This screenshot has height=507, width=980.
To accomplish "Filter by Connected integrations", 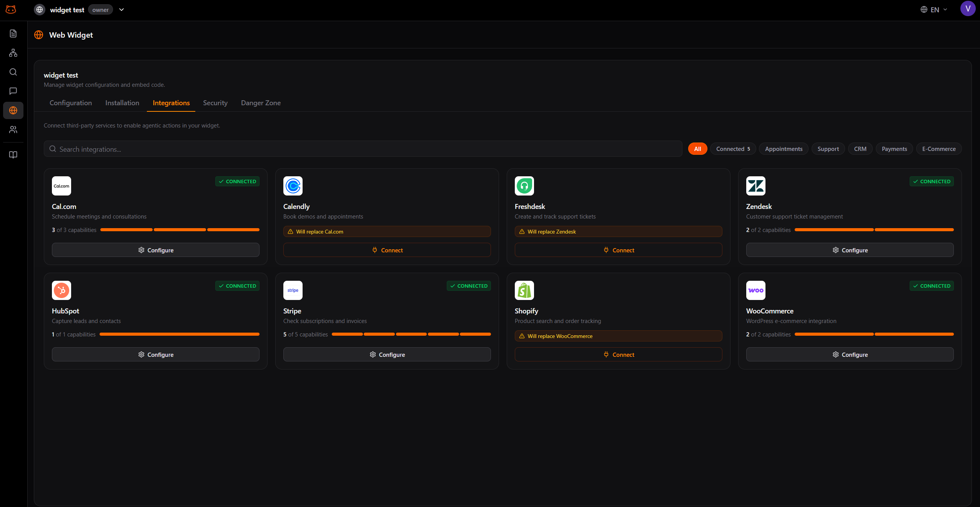I will (733, 149).
